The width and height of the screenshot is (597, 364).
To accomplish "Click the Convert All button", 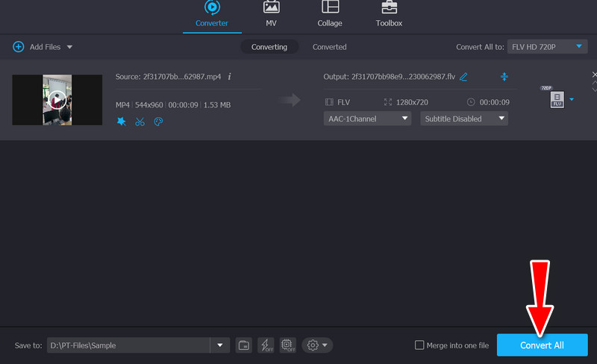I will tap(542, 345).
